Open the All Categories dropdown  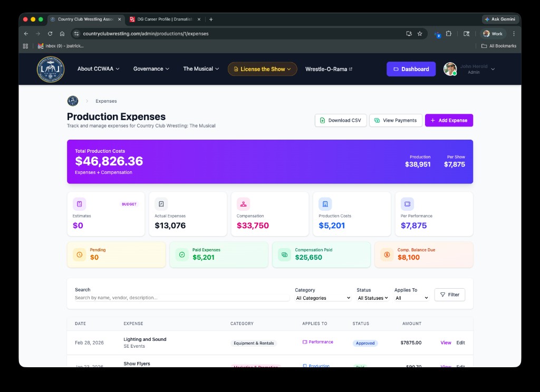click(323, 298)
